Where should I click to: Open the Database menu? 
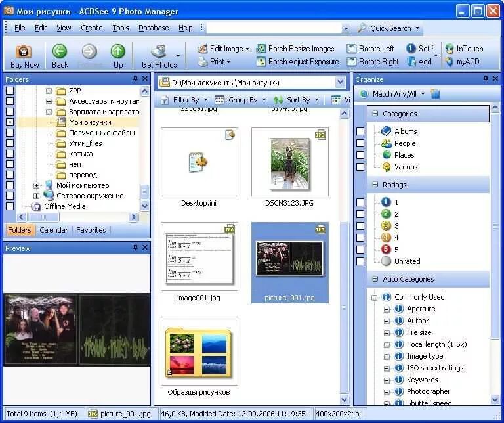154,28
